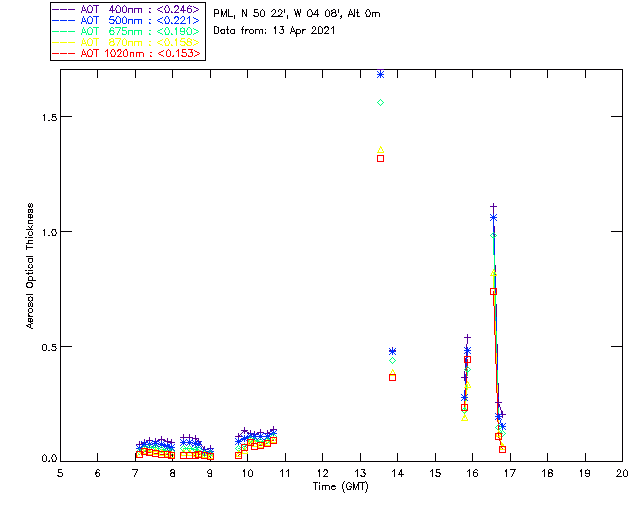The width and height of the screenshot is (640, 512).
Task: Select the 'Data from: 13 Apr 2021' text
Action: coord(274,31)
